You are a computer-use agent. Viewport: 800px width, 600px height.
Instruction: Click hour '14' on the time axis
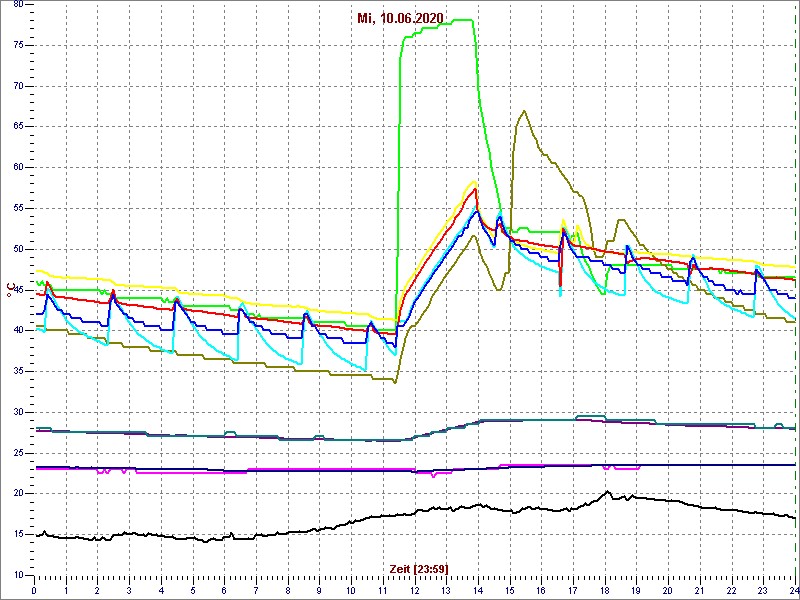pyautogui.click(x=478, y=591)
